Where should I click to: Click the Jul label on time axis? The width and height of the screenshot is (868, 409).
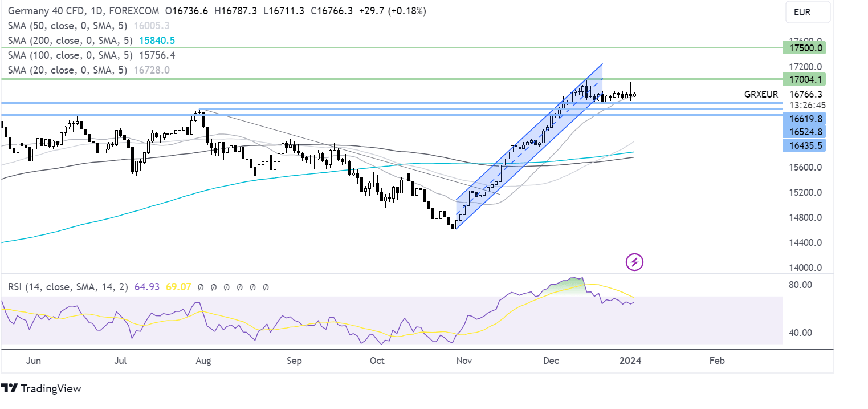click(120, 361)
